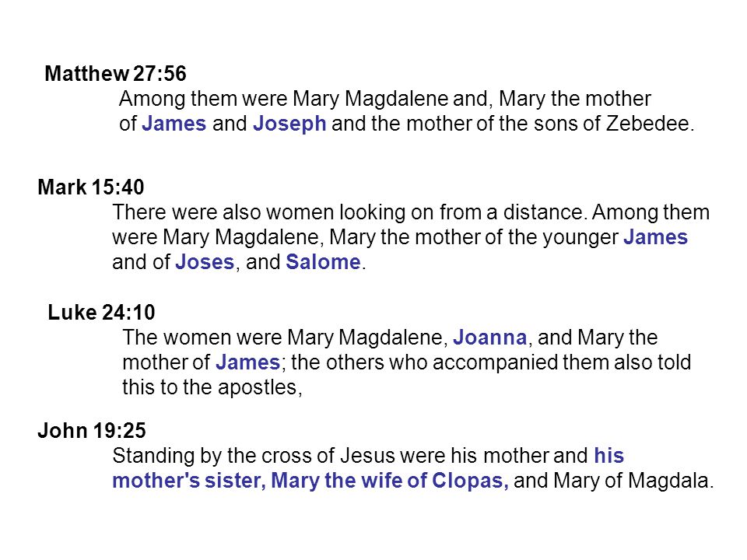Screen dimensions: 747x560
Task: Click the word Zebedee
Action: click(x=648, y=124)
